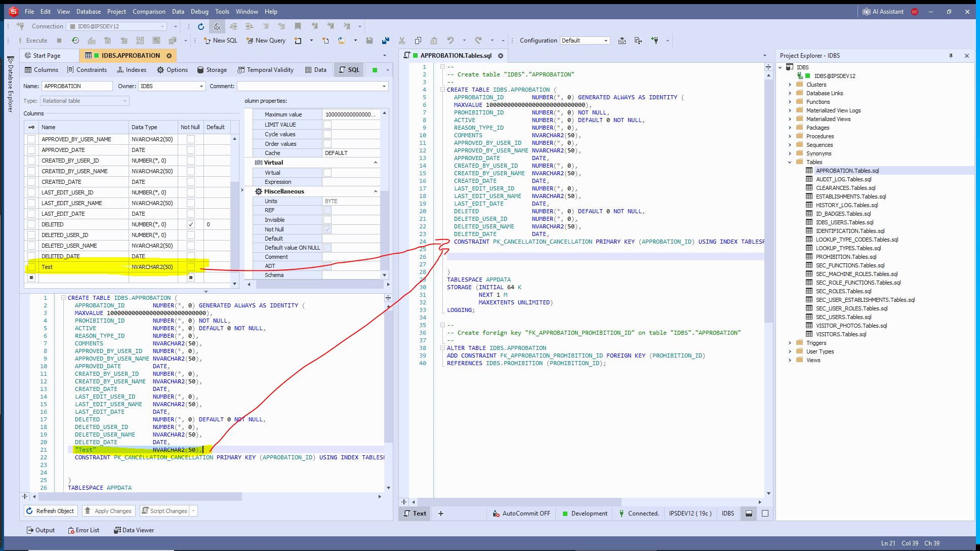
Task: Open the Database menu
Action: click(x=89, y=12)
